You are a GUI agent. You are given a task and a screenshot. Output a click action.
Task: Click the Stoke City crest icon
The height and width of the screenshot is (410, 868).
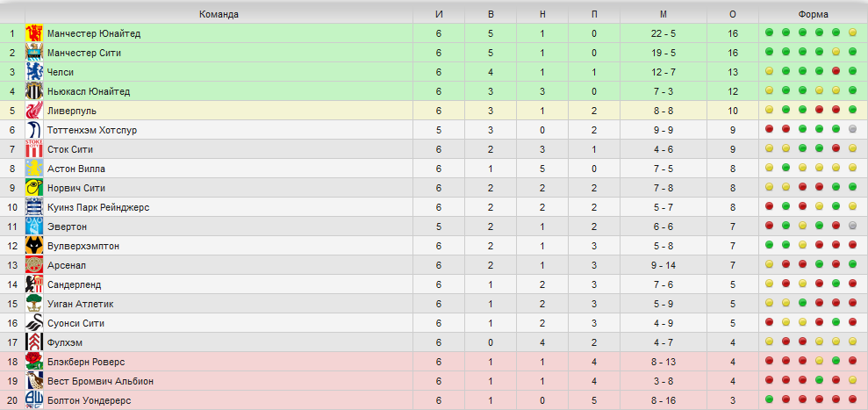coord(34,149)
